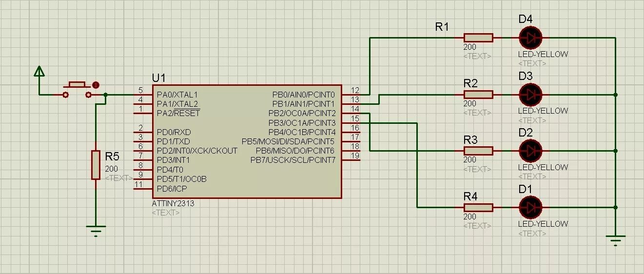Click the R2 reference label

(470, 83)
